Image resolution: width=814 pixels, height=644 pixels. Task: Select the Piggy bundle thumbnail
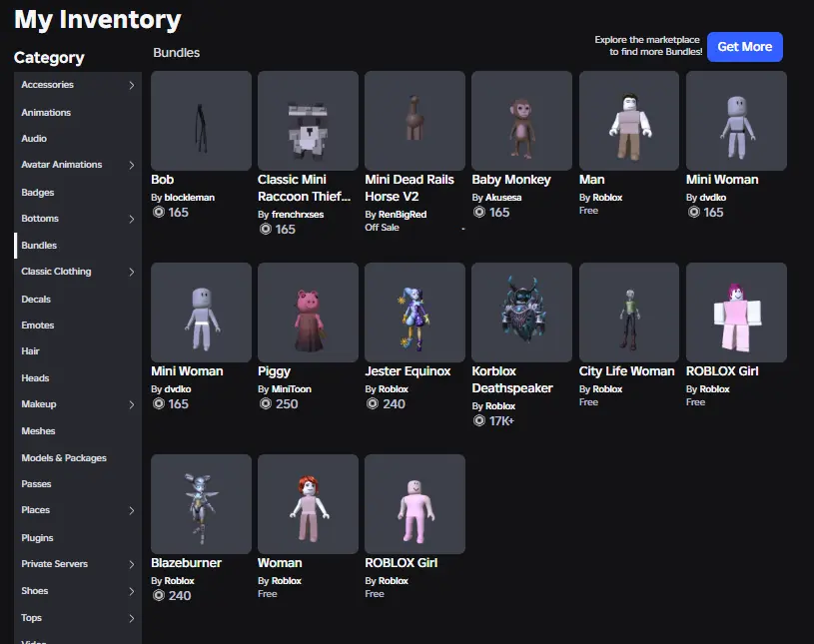point(308,313)
